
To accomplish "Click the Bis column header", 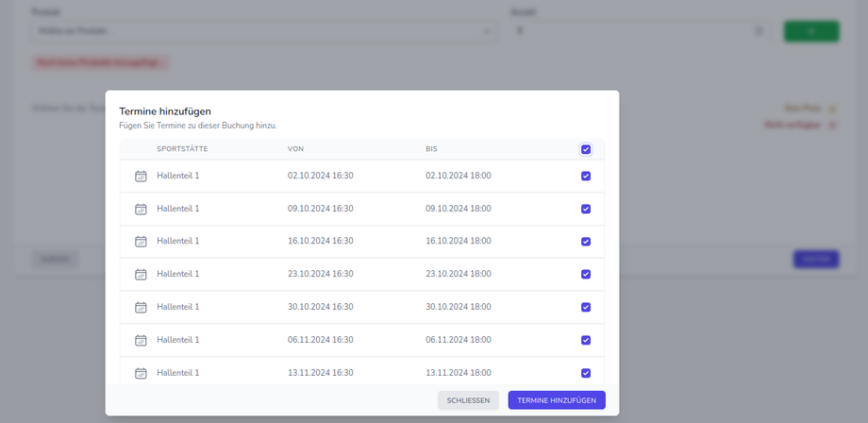I will [432, 149].
